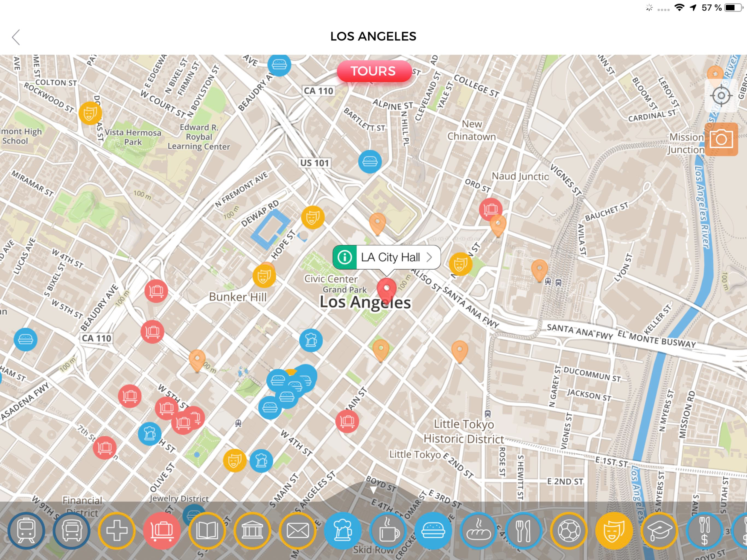Tap the US 101 highway shield

[314, 163]
